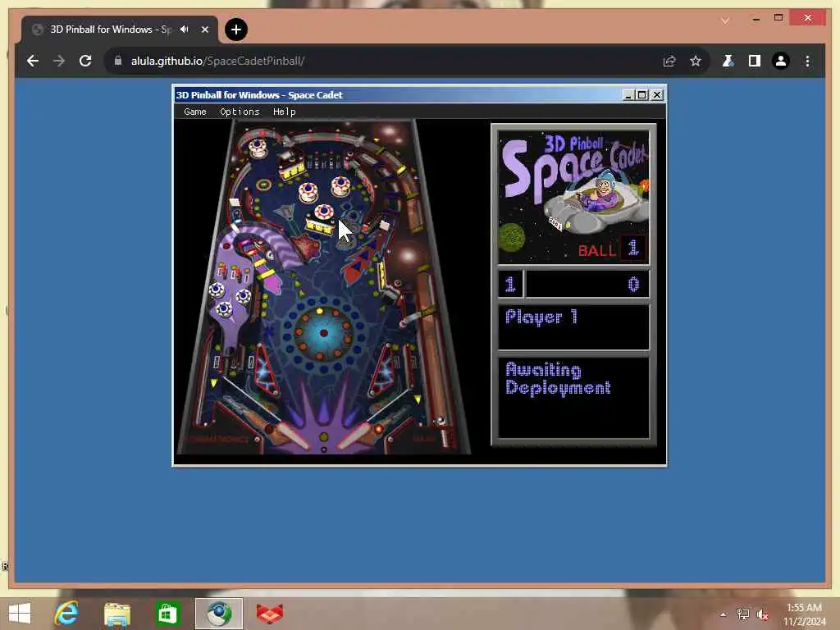Minimize the inner Space Cadet window

click(x=628, y=95)
